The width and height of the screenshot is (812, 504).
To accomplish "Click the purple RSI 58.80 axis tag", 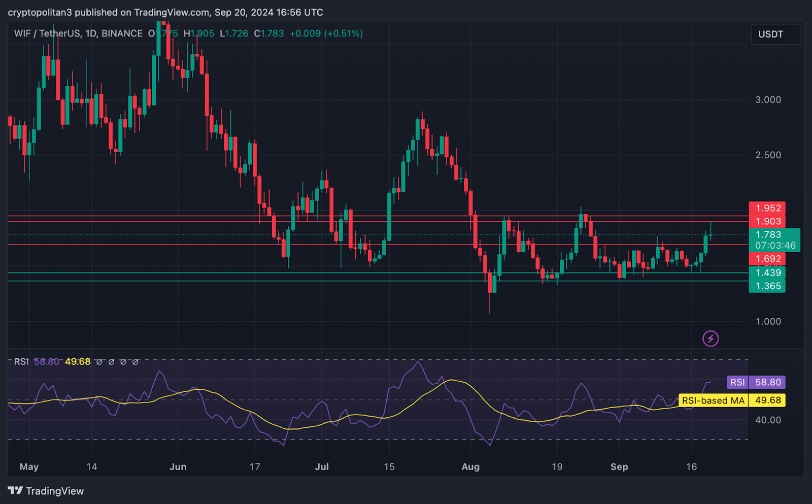I will [x=756, y=382].
